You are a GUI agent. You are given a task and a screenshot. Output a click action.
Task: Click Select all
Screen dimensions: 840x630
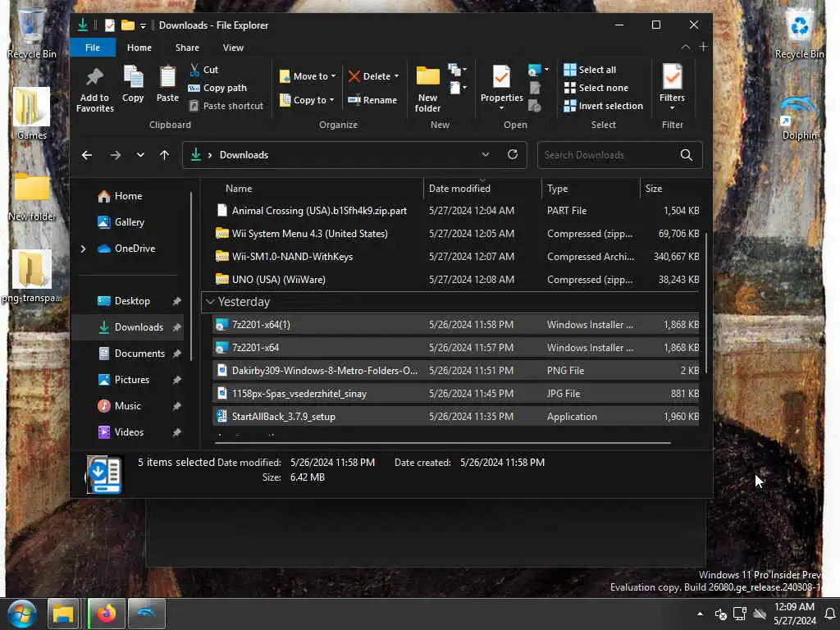590,70
